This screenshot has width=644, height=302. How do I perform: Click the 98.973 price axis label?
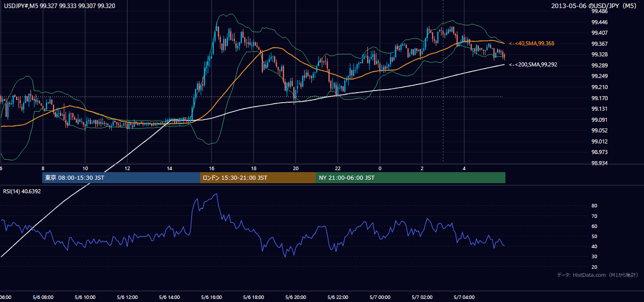[x=599, y=152]
